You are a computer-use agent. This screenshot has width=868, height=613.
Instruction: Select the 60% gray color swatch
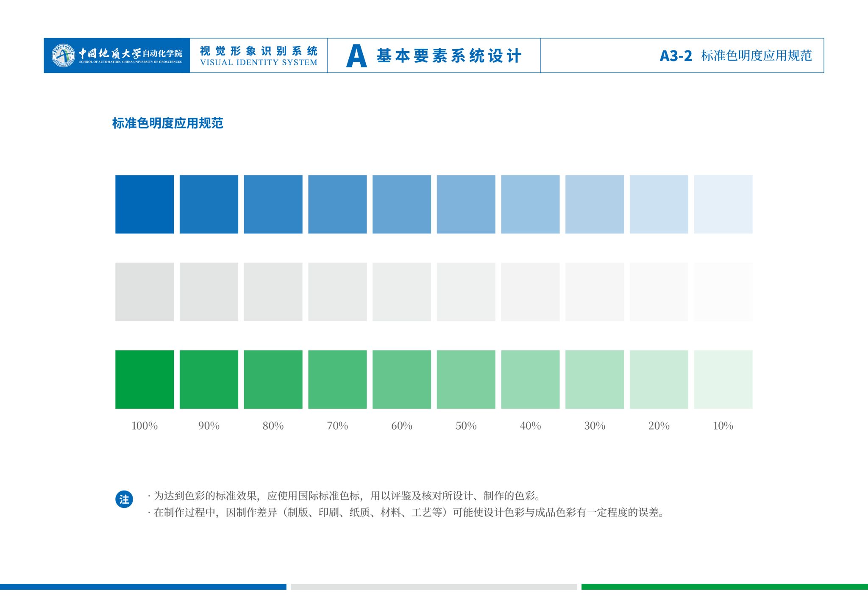click(x=402, y=291)
